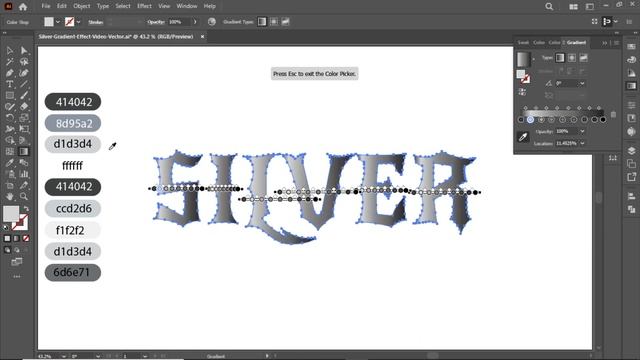Open the Edit Toolbar three-dots button
This screenshot has height=360, width=640.
point(17,276)
